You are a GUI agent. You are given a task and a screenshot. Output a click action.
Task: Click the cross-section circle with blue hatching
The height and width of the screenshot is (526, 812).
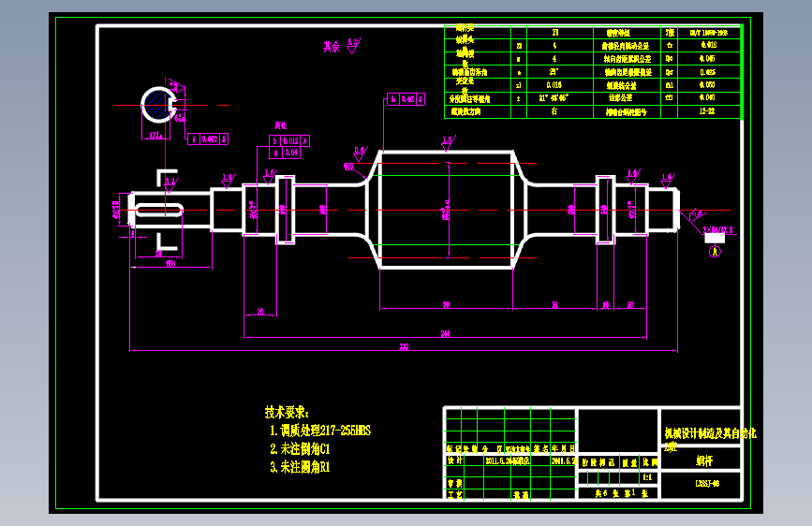point(157,105)
